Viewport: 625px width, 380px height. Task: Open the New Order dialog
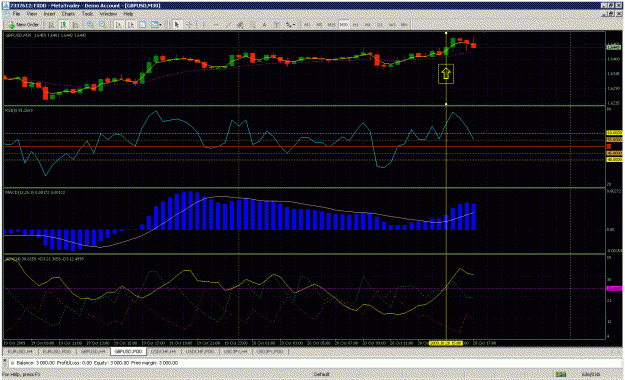click(24, 25)
